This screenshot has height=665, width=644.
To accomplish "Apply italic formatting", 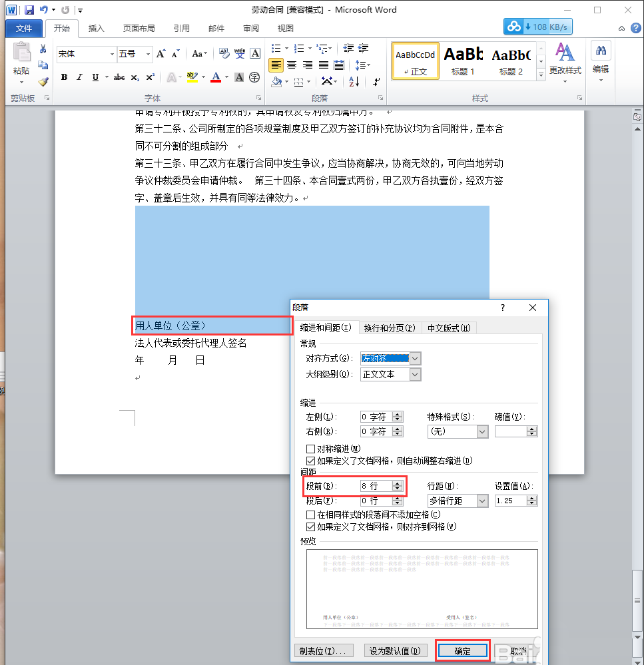I will (x=79, y=77).
